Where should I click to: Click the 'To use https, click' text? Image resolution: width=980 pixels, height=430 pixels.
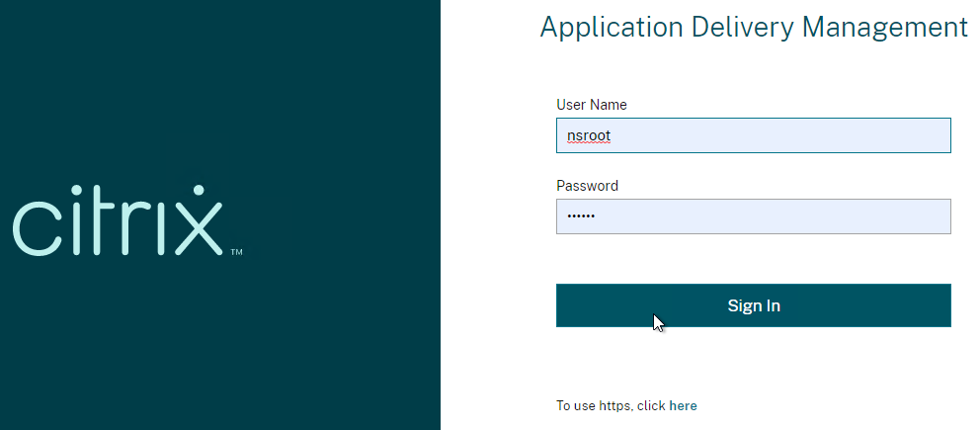(611, 405)
